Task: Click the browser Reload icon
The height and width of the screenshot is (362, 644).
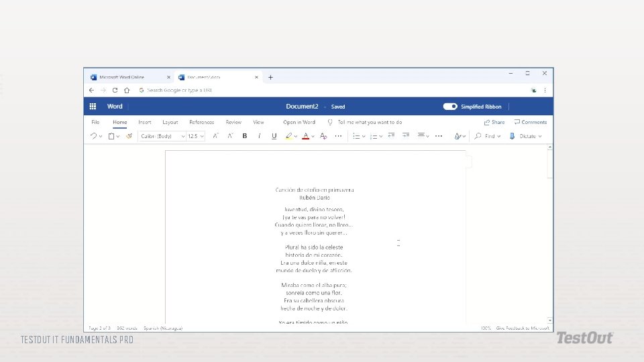Action: click(115, 90)
